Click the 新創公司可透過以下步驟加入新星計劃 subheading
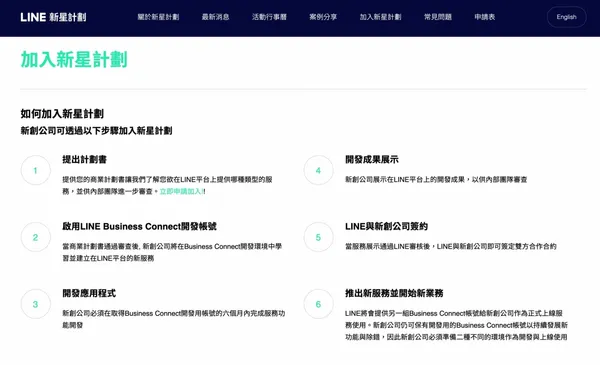The width and height of the screenshot is (600, 365). (x=96, y=131)
